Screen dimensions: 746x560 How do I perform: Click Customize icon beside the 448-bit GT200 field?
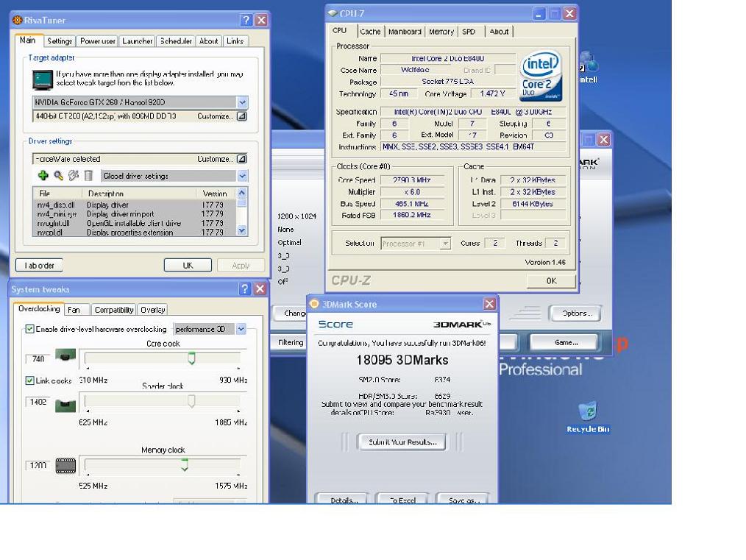click(241, 116)
